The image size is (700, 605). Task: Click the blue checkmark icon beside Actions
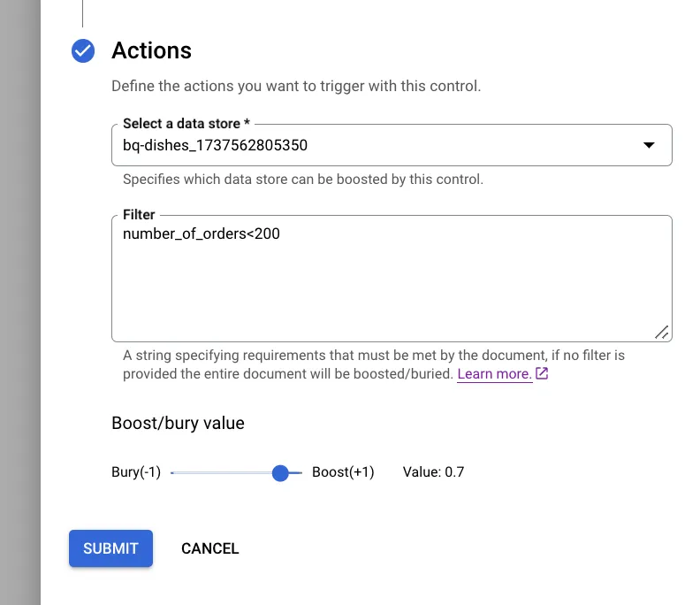(x=82, y=51)
